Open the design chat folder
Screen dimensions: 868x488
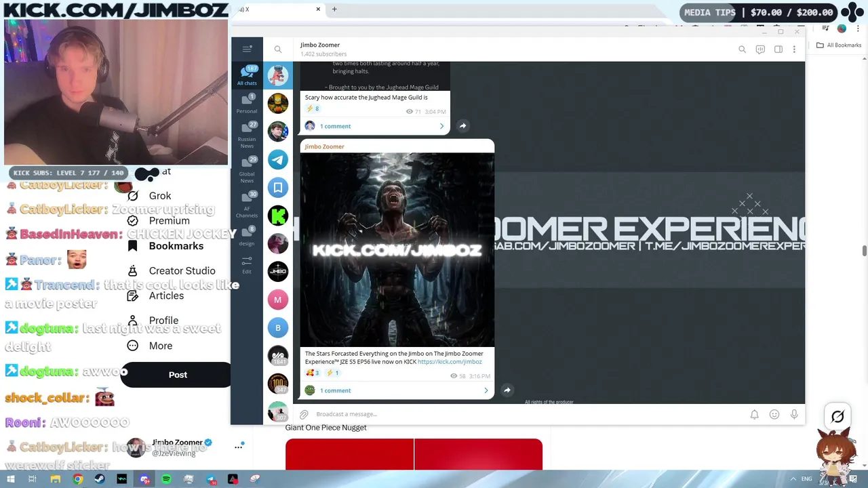pos(247,236)
